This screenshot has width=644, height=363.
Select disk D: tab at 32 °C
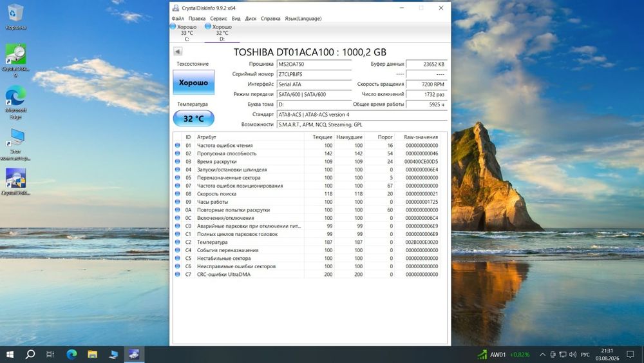pyautogui.click(x=222, y=32)
